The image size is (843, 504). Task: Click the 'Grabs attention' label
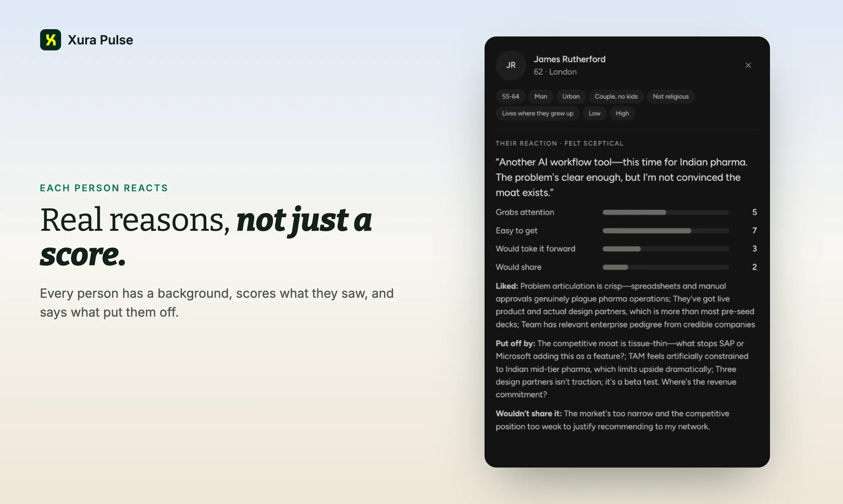525,212
